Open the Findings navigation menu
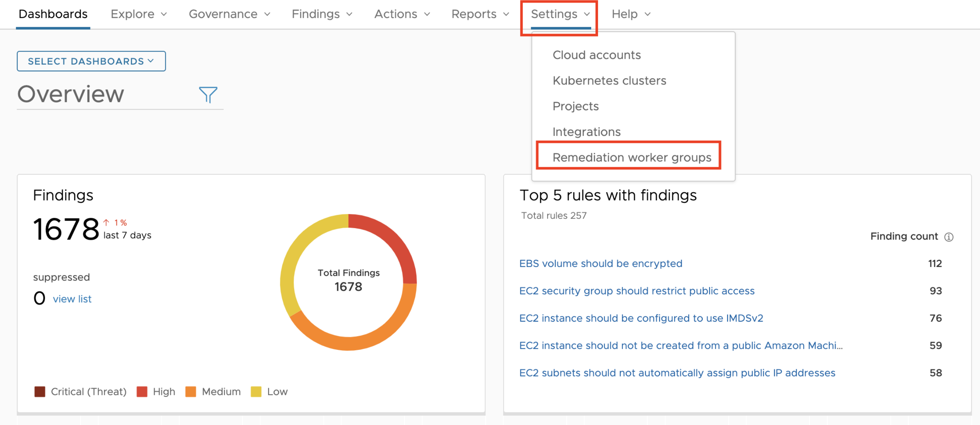Screen dimensions: 980x425 point(322,14)
